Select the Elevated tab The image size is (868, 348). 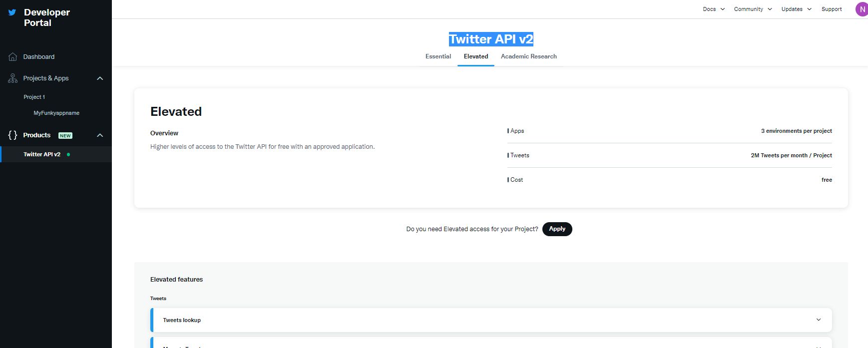pyautogui.click(x=476, y=56)
